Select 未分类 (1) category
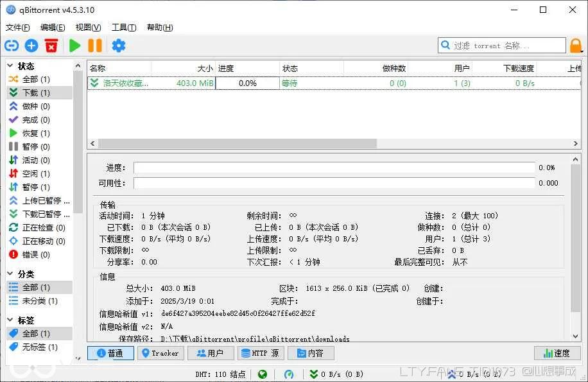 tap(39, 300)
